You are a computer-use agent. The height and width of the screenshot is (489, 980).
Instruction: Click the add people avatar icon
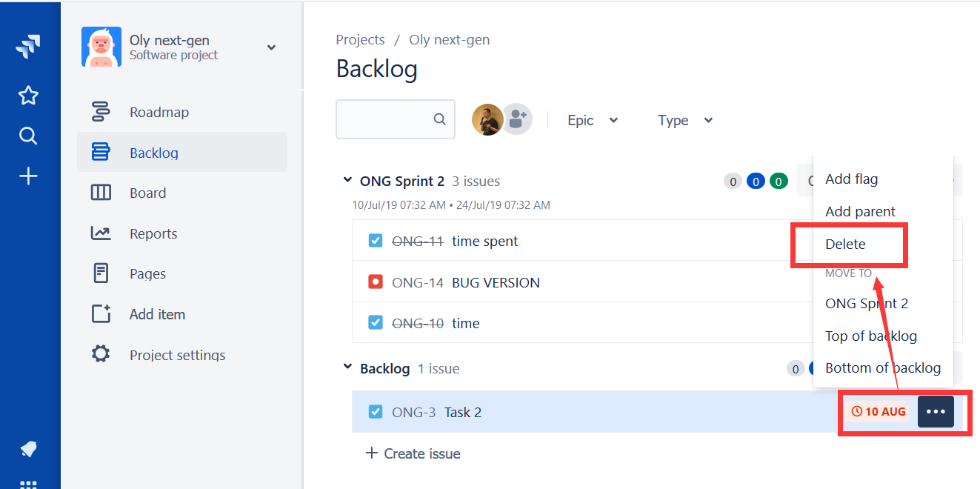[518, 119]
